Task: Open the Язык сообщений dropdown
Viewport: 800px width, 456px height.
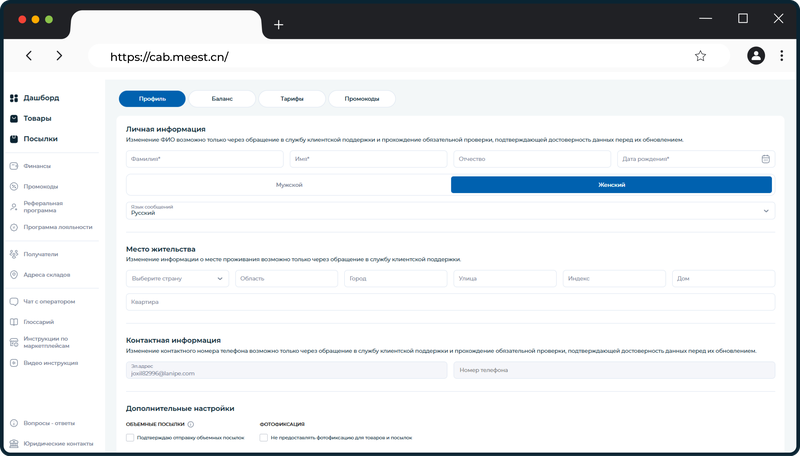Action: click(451, 211)
